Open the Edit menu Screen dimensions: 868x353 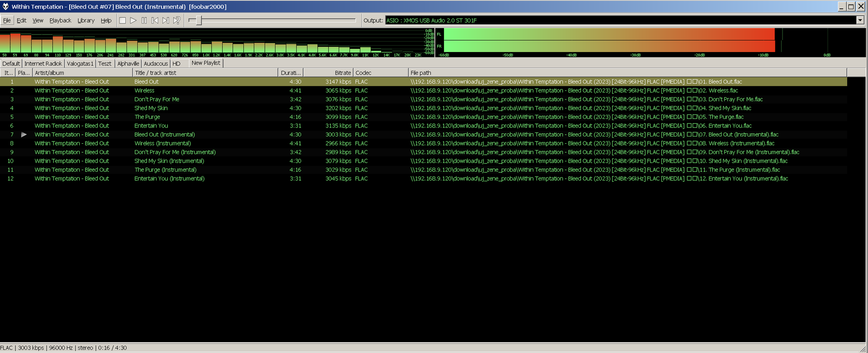22,20
